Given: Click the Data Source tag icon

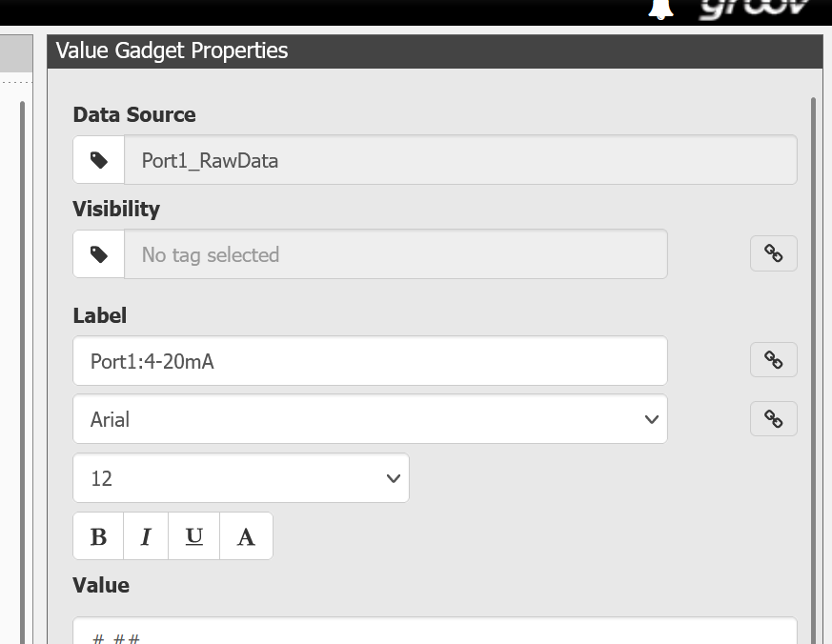Looking at the screenshot, I should (99, 160).
